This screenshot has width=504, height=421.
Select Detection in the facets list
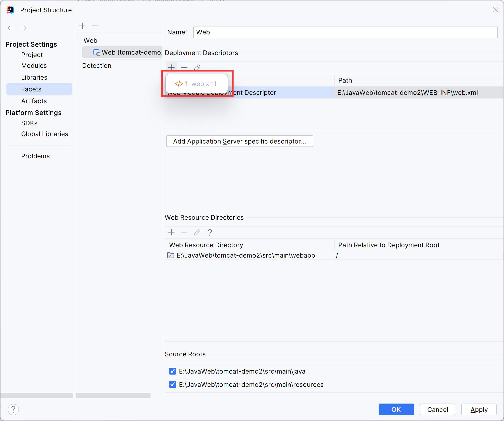click(x=97, y=66)
